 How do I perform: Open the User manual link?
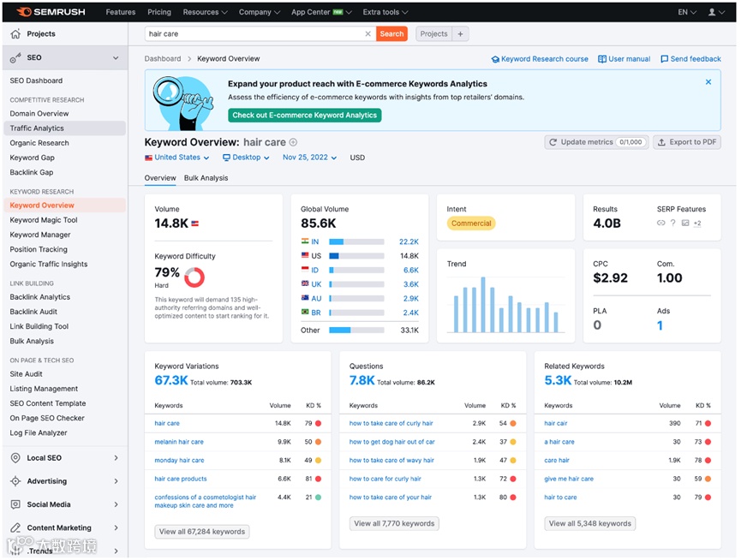pos(624,59)
